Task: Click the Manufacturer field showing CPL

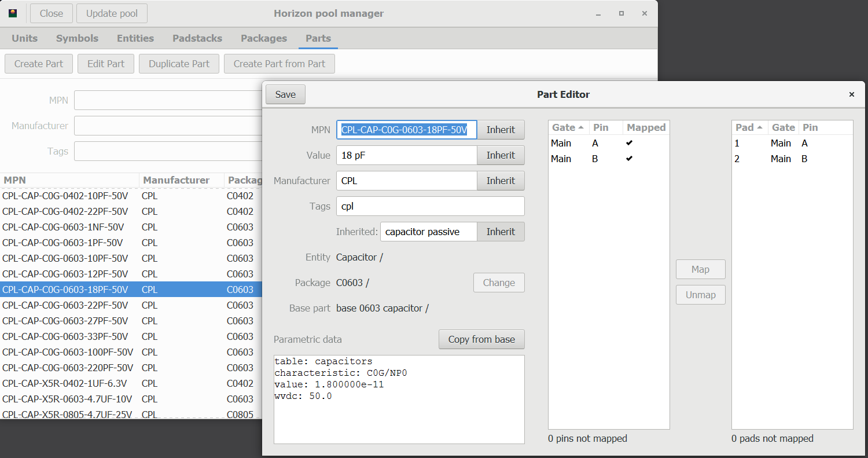Action: point(407,181)
